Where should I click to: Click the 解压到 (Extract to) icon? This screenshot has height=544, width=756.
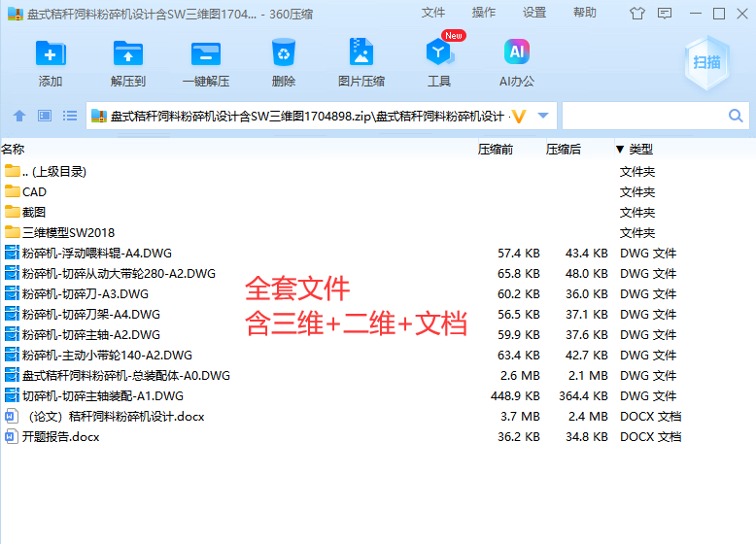click(x=127, y=53)
